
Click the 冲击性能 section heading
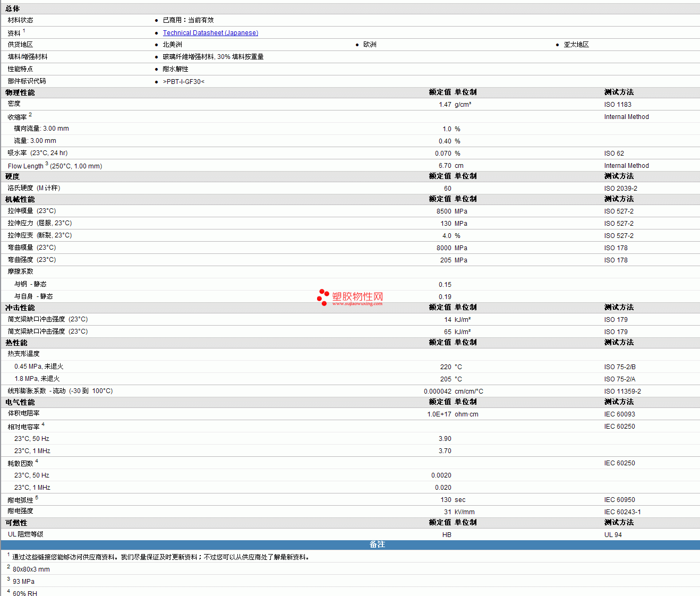pyautogui.click(x=20, y=308)
